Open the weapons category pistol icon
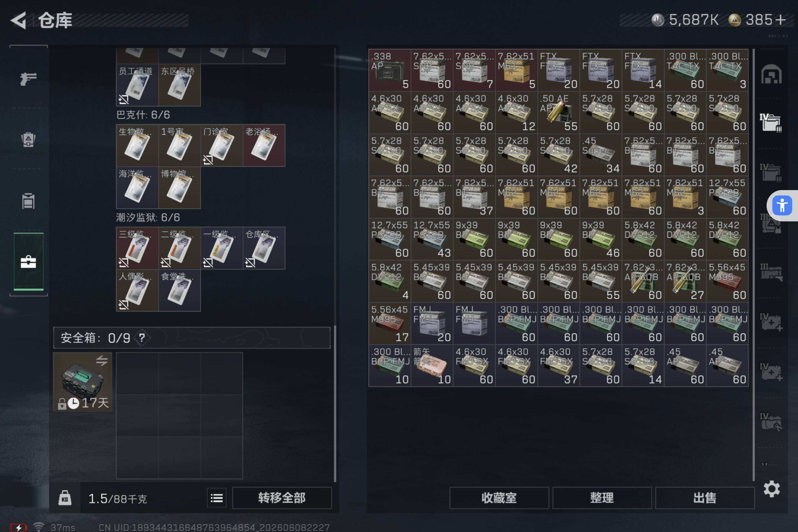The image size is (798, 532). (x=28, y=79)
